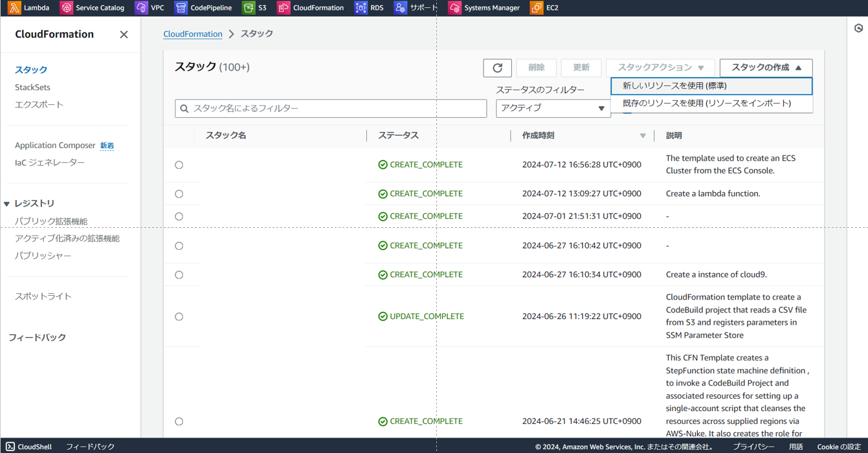The width and height of the screenshot is (868, 453).
Task: Open the スタックアクション dropdown
Action: tap(660, 67)
